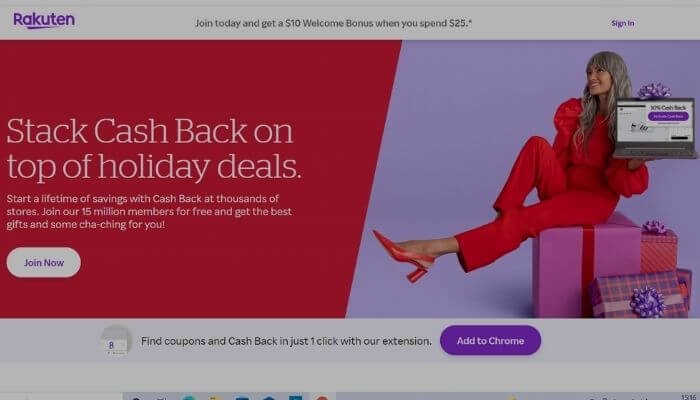Open the yellow File Explorer taskbar icon
The height and width of the screenshot is (400, 700).
(215, 397)
